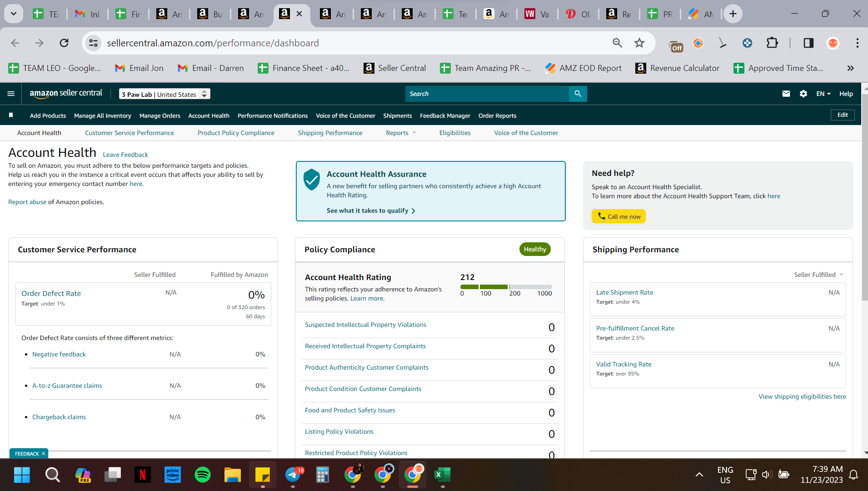Open the Order Defect Rate link
The width and height of the screenshot is (868, 491).
point(51,293)
